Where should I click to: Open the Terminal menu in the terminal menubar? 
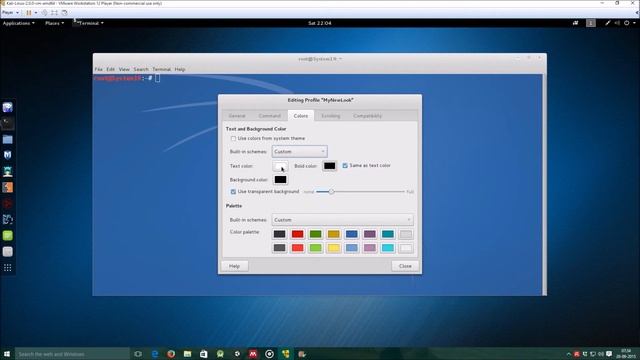click(x=162, y=69)
